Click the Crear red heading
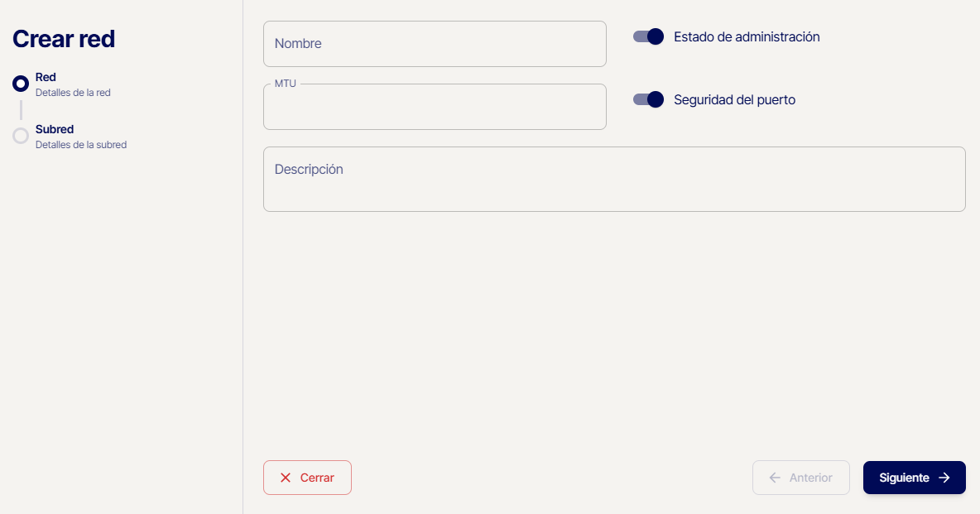Viewport: 980px width, 514px height. click(64, 39)
